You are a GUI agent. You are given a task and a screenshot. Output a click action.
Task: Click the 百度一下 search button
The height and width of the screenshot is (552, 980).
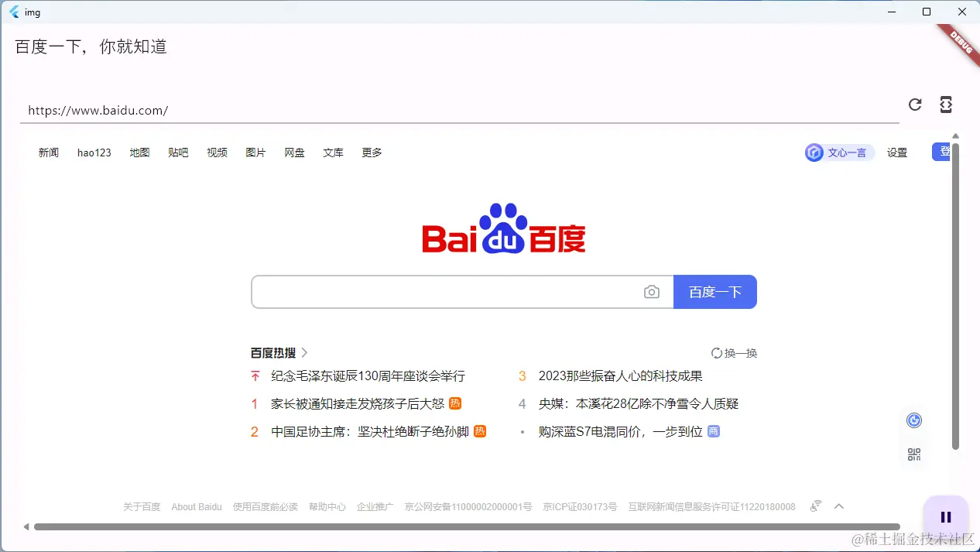pos(715,292)
